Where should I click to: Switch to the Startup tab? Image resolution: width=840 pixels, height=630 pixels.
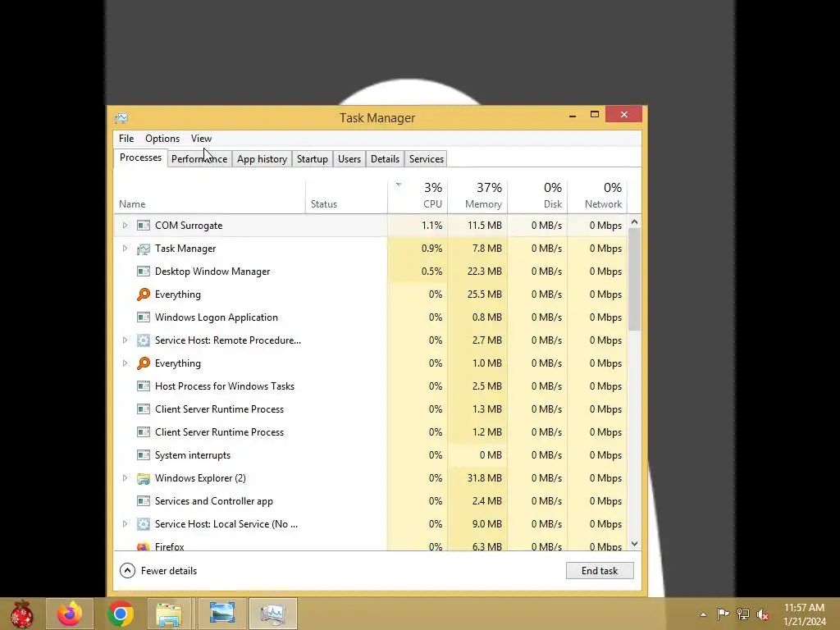[x=313, y=159]
